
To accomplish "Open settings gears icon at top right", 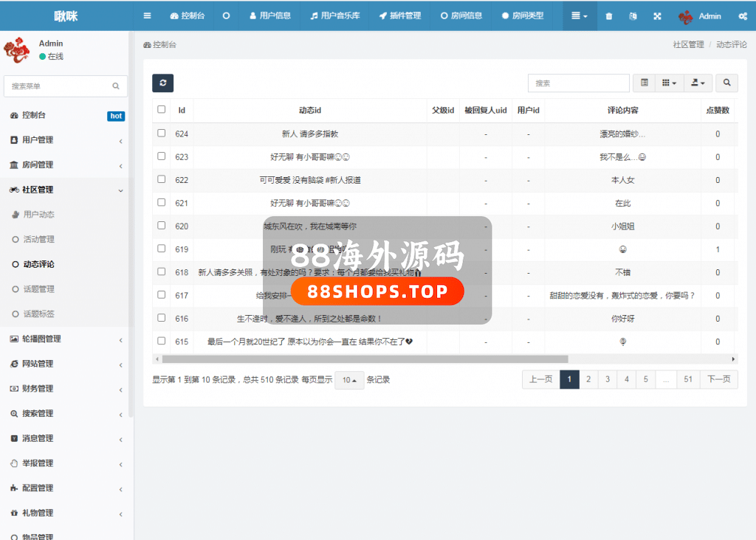I will pyautogui.click(x=742, y=15).
